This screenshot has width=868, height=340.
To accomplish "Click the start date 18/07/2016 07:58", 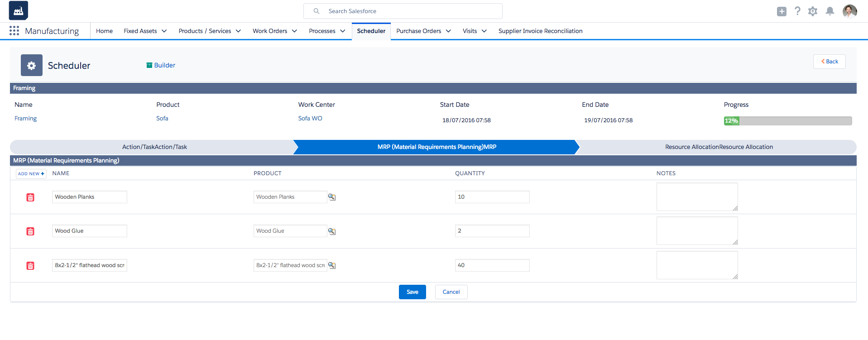I will tap(466, 120).
